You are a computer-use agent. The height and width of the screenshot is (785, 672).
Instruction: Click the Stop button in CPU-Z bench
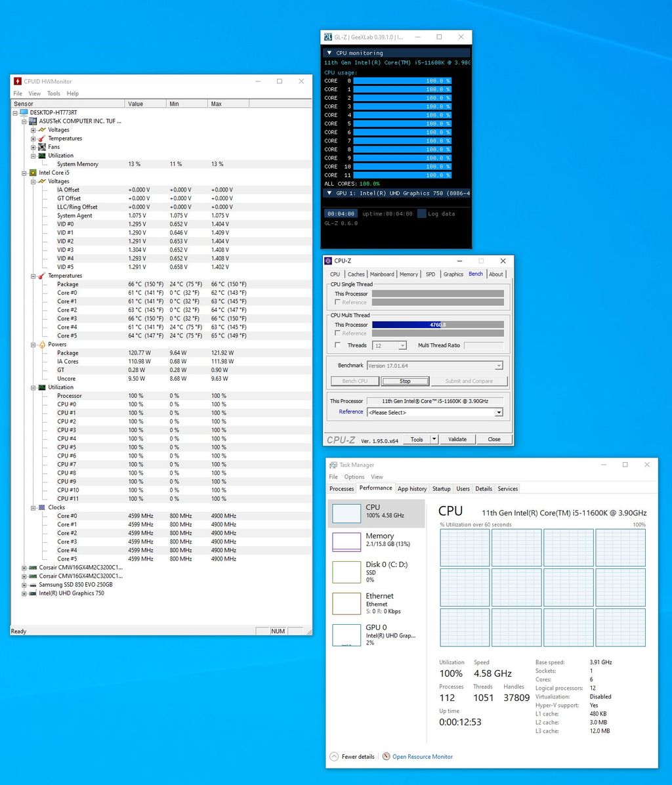[406, 381]
